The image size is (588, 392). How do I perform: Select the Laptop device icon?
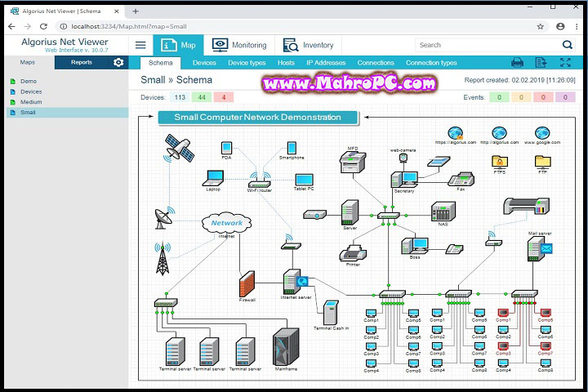(214, 178)
